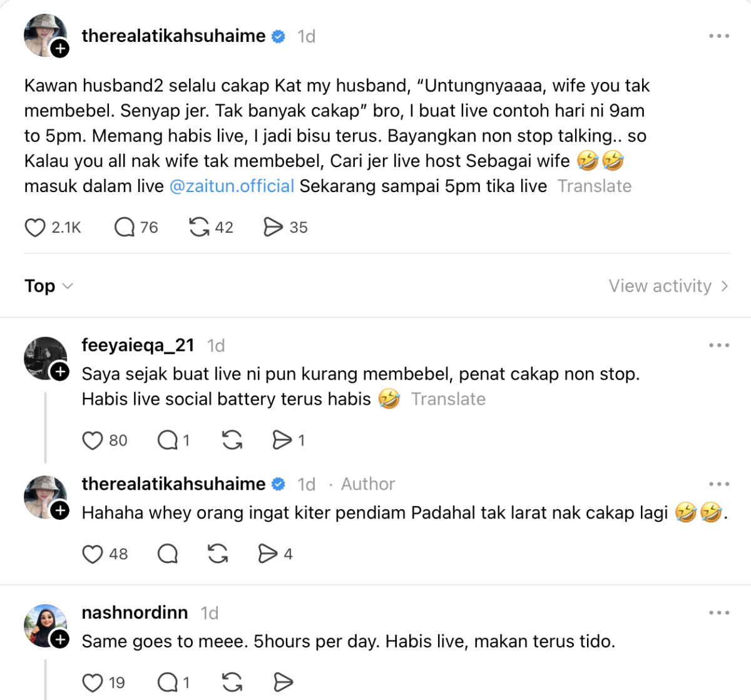751x700 pixels.
Task: Reply to the author's comment with 48 likes
Action: [168, 554]
